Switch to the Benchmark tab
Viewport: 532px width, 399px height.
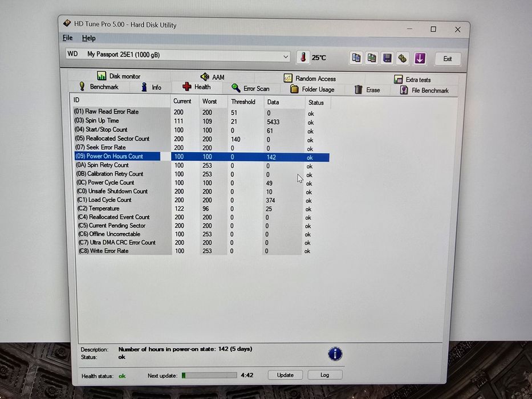pos(99,87)
